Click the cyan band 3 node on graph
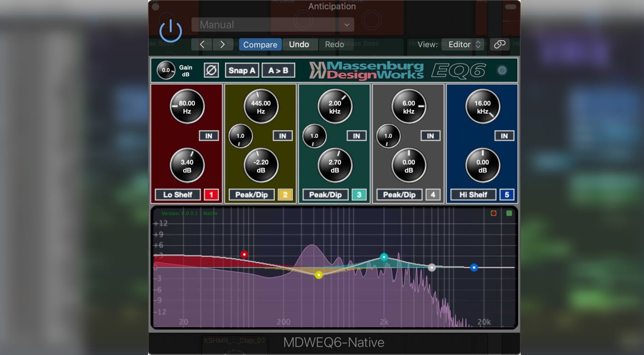Screen dimensions: 644x355 point(384,257)
